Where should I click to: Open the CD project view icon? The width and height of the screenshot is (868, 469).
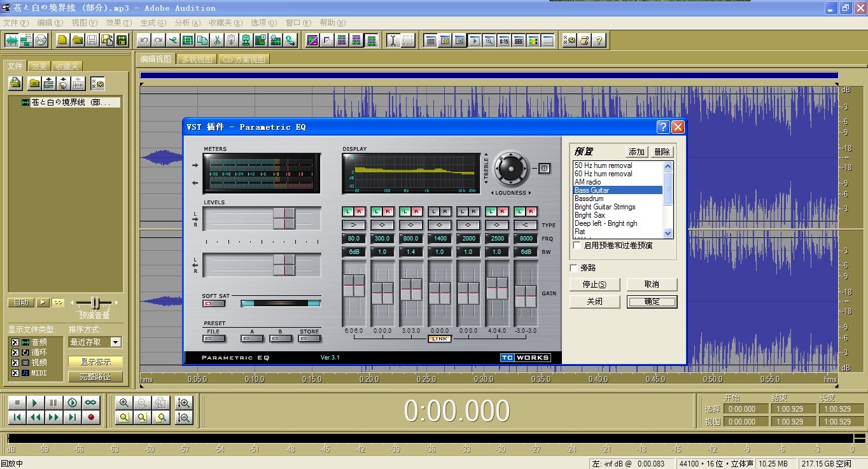[x=41, y=40]
